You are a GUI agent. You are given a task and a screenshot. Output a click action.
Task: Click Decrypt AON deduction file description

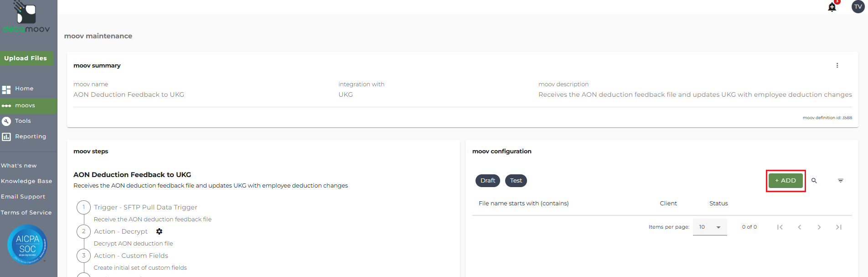133,244
